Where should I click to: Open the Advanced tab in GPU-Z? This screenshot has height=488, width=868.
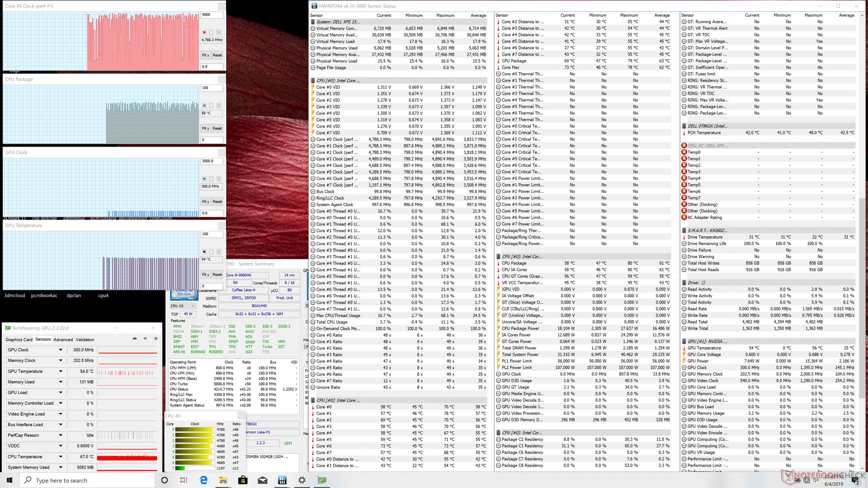[63, 339]
